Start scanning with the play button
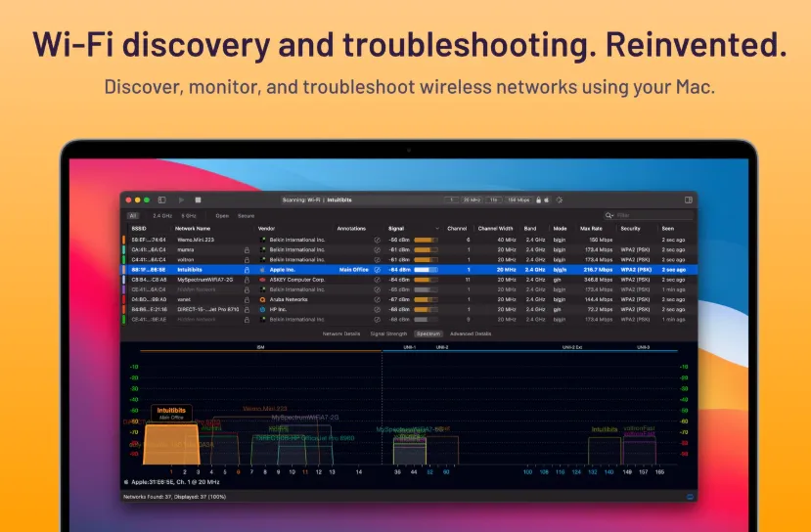This screenshot has height=532, width=811. [x=182, y=200]
